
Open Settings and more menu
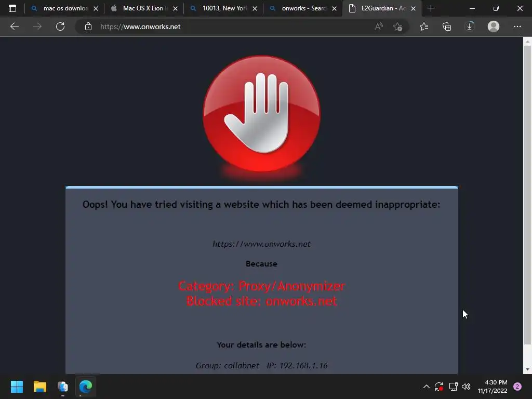pos(517,26)
